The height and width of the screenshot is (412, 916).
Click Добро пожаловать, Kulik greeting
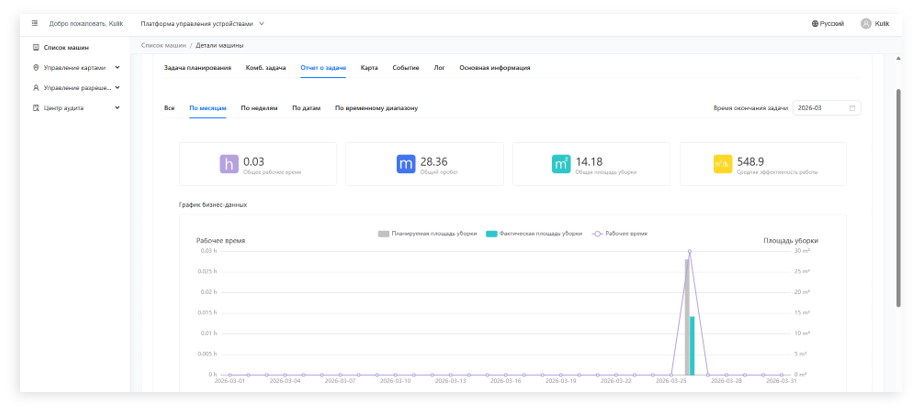coord(86,24)
